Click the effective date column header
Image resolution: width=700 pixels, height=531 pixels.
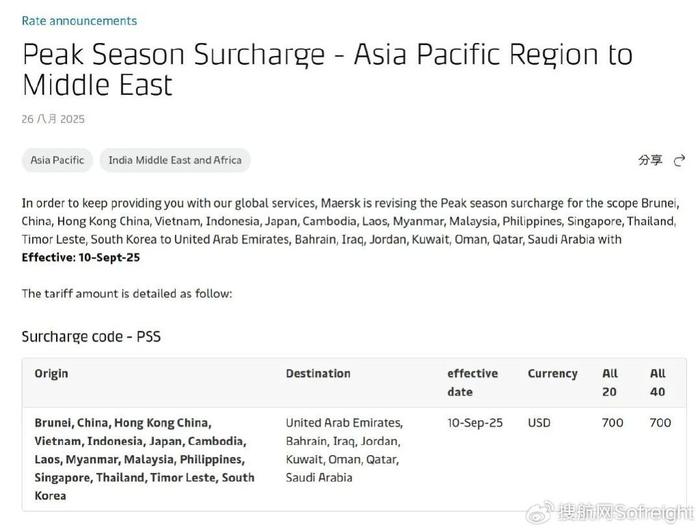[473, 383]
